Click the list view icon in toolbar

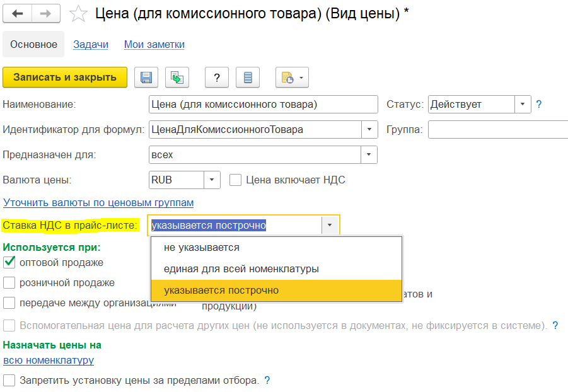coord(248,78)
